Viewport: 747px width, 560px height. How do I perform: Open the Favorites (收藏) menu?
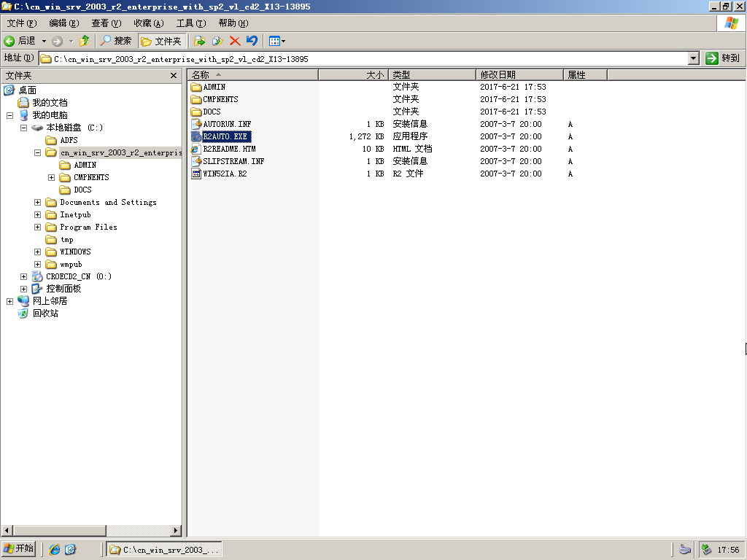(148, 23)
